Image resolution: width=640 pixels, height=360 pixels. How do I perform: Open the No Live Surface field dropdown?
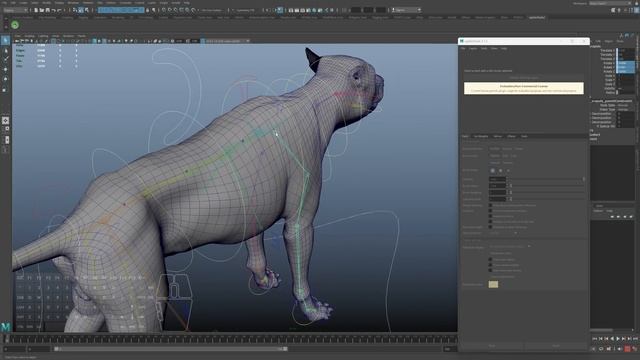click(211, 10)
